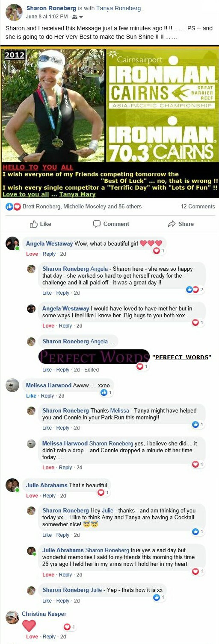Click the Comment speech bubble icon

pos(97,224)
